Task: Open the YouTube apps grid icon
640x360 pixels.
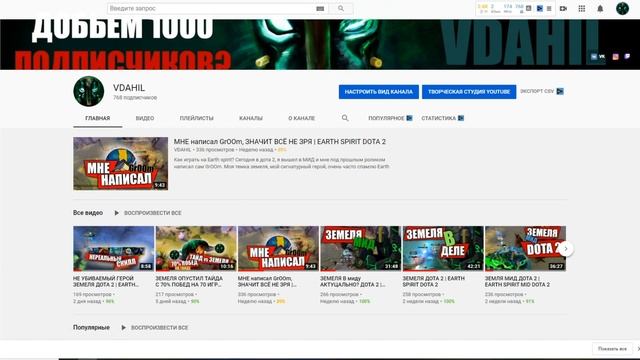Action: click(582, 8)
